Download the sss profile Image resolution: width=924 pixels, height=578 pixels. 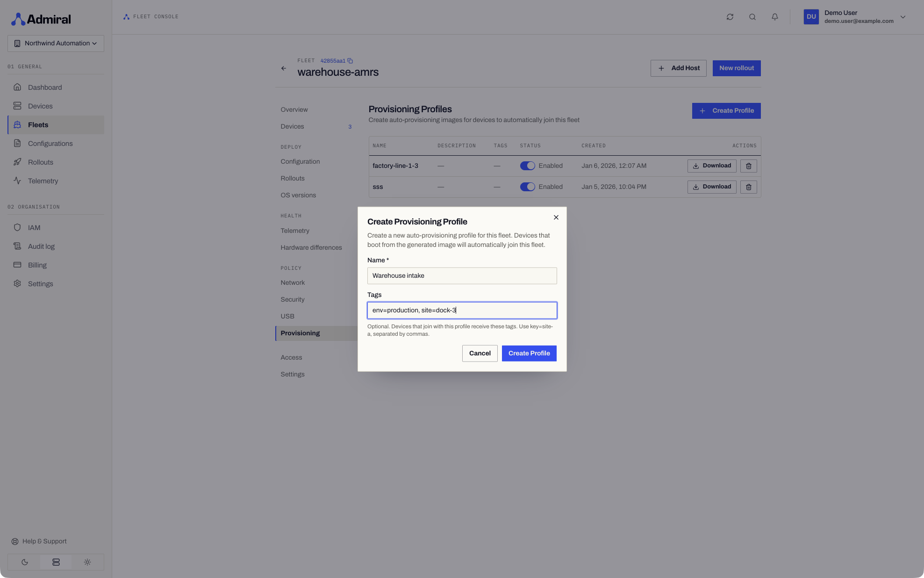[x=712, y=187]
